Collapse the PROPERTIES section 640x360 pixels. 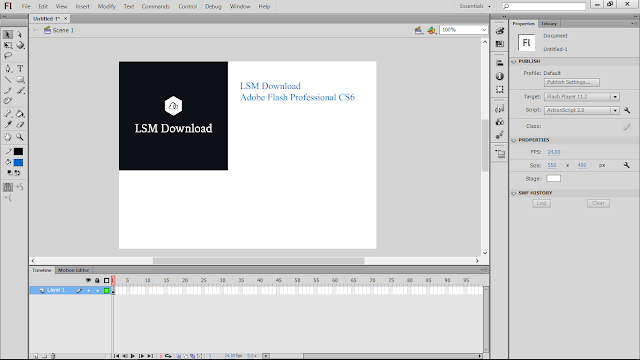(514, 140)
